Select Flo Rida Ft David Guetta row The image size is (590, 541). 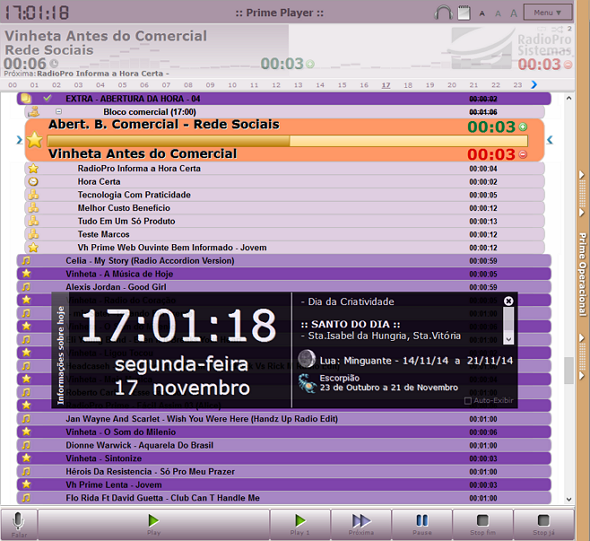284,498
